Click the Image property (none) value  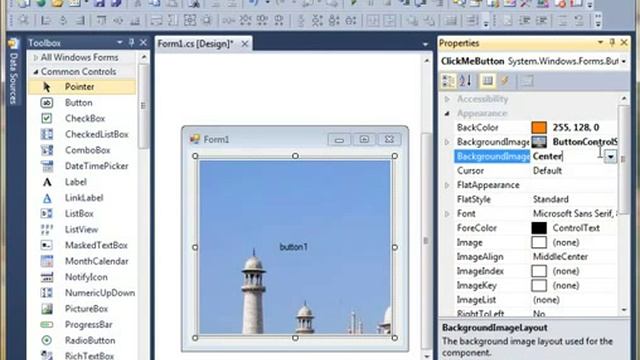pyautogui.click(x=566, y=243)
